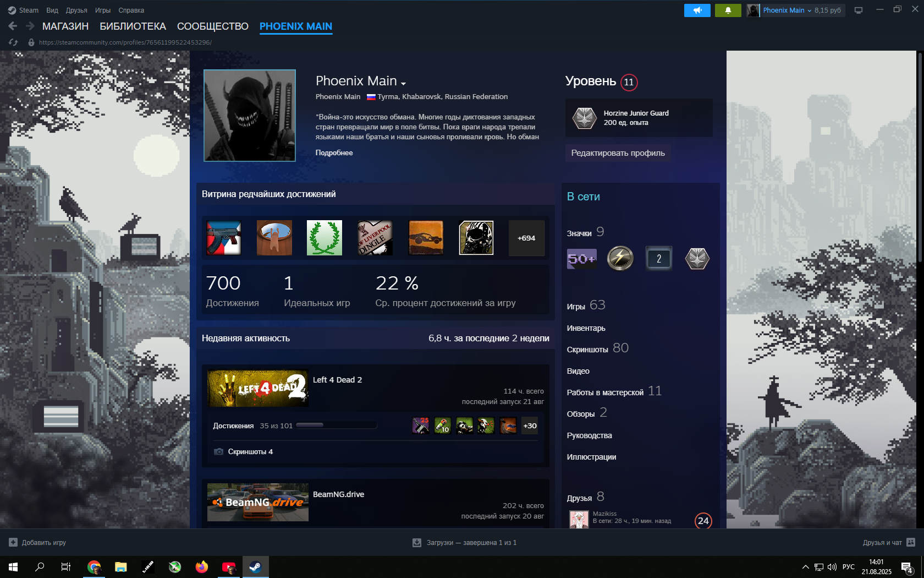Open the Игры menu
This screenshot has width=924, height=578.
103,10
